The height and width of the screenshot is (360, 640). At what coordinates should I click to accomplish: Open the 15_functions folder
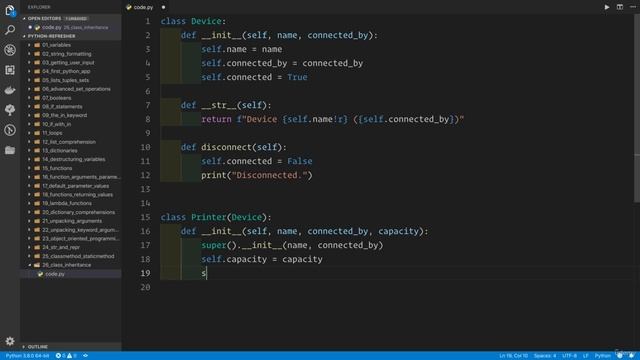71,168
